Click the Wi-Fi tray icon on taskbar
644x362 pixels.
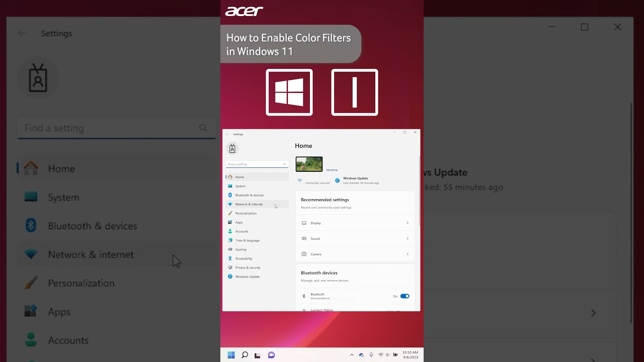381,355
